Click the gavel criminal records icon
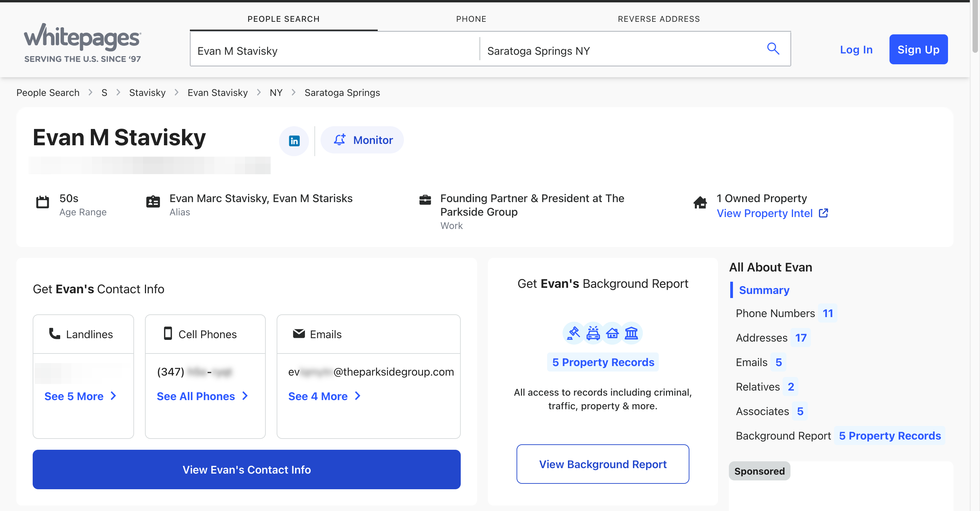The height and width of the screenshot is (511, 980). click(574, 333)
